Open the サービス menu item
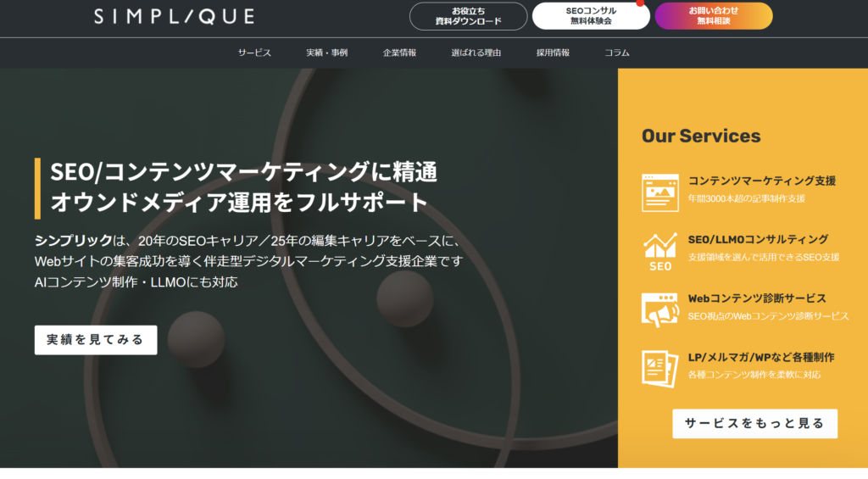Screen dimensions: 868x479 [x=254, y=53]
